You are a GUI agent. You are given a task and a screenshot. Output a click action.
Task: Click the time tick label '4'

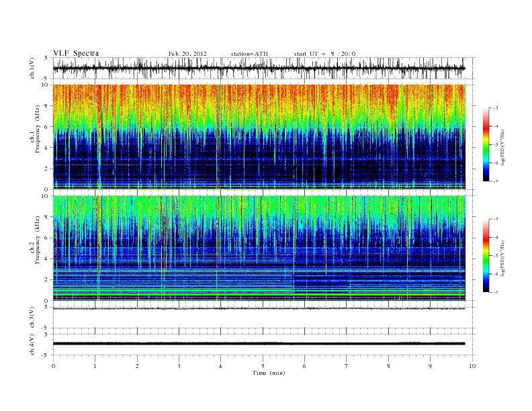(221, 366)
